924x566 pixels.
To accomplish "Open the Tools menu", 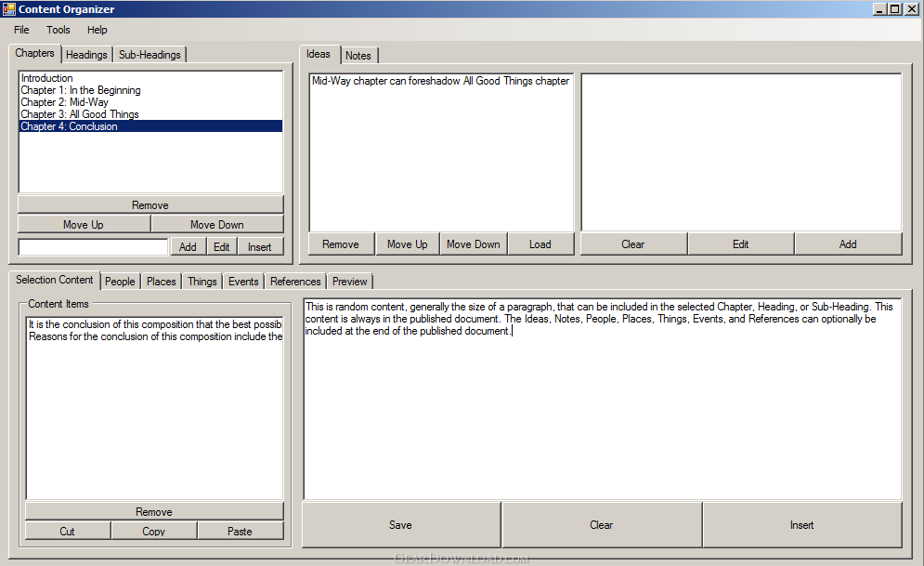I will tap(59, 30).
